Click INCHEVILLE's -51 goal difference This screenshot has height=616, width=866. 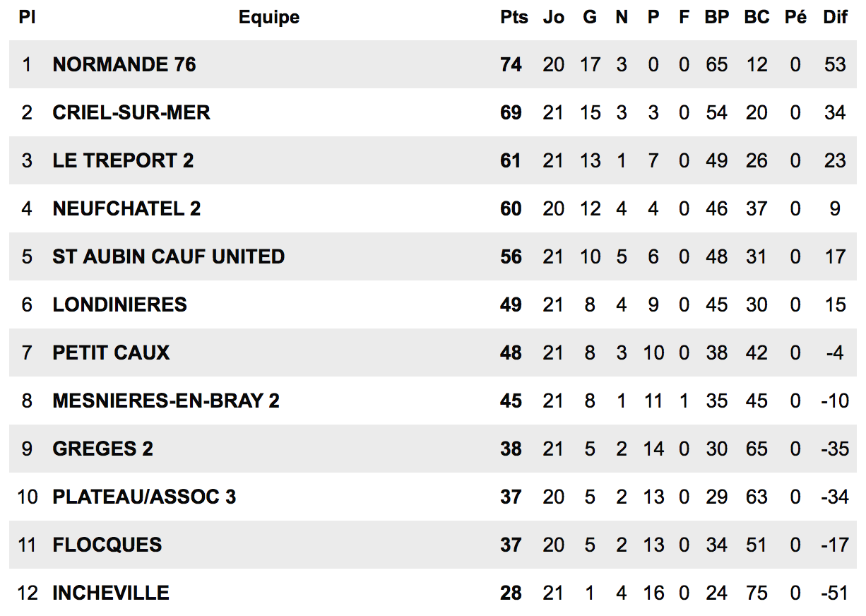pos(835,593)
